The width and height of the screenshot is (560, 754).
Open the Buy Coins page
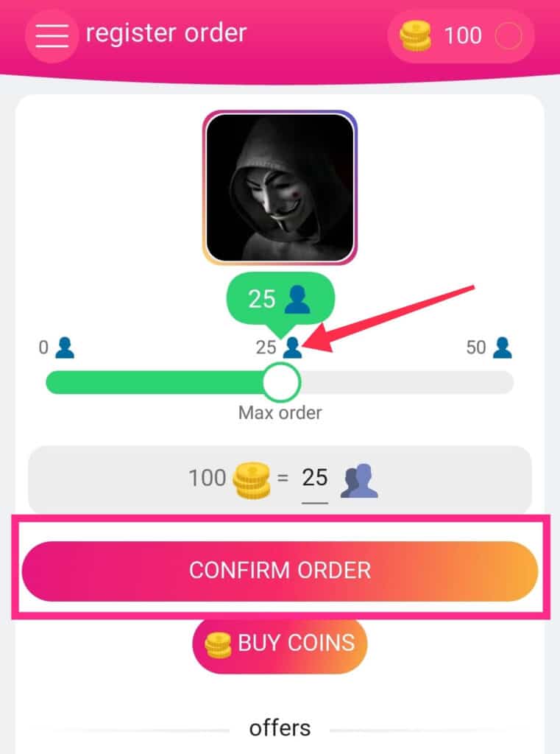click(280, 645)
